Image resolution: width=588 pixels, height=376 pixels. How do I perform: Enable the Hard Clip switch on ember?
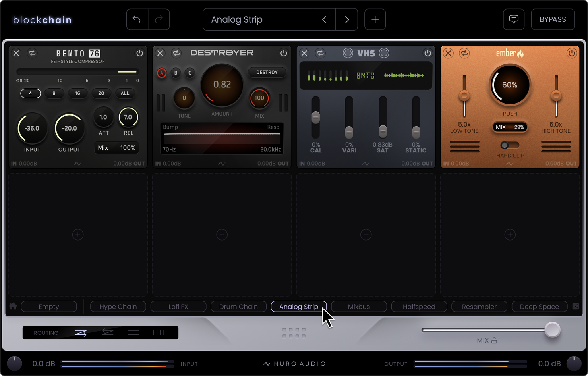pos(510,145)
